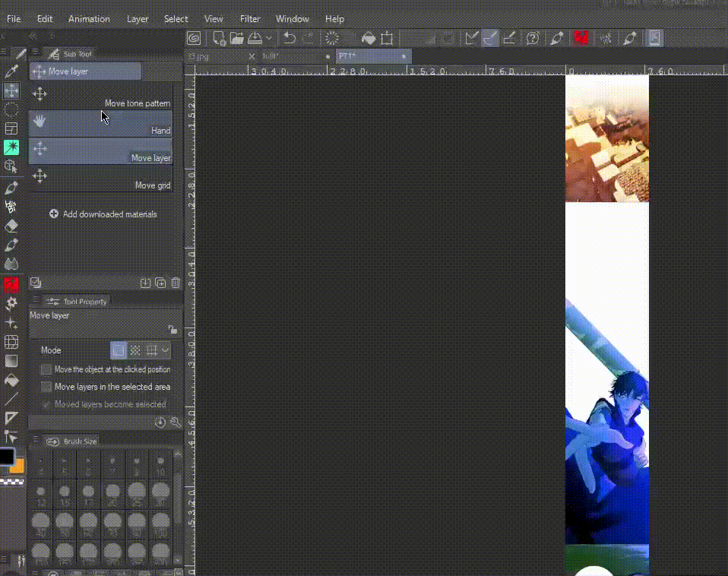Click the Scale/Rotate transform icon

click(x=387, y=38)
